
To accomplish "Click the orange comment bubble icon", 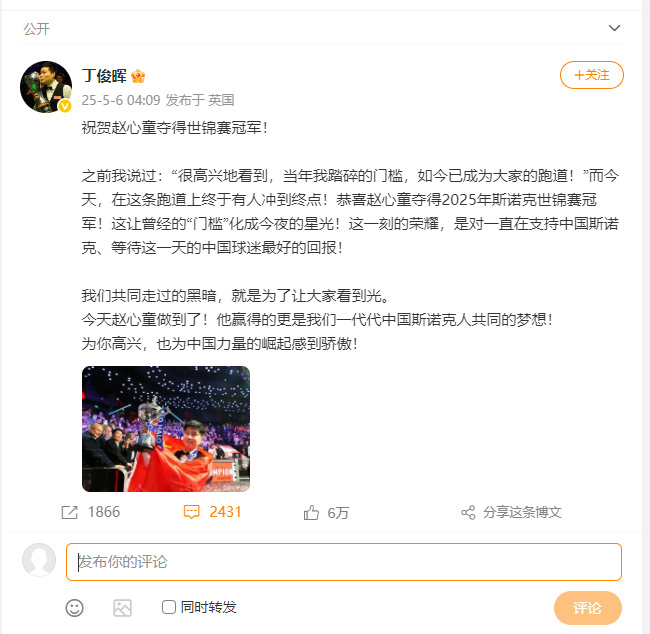I will [192, 512].
